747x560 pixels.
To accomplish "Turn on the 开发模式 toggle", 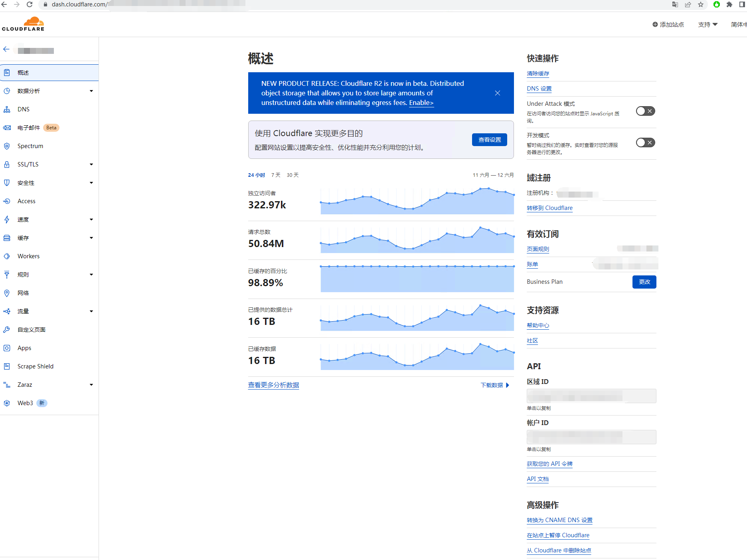I will [x=645, y=142].
